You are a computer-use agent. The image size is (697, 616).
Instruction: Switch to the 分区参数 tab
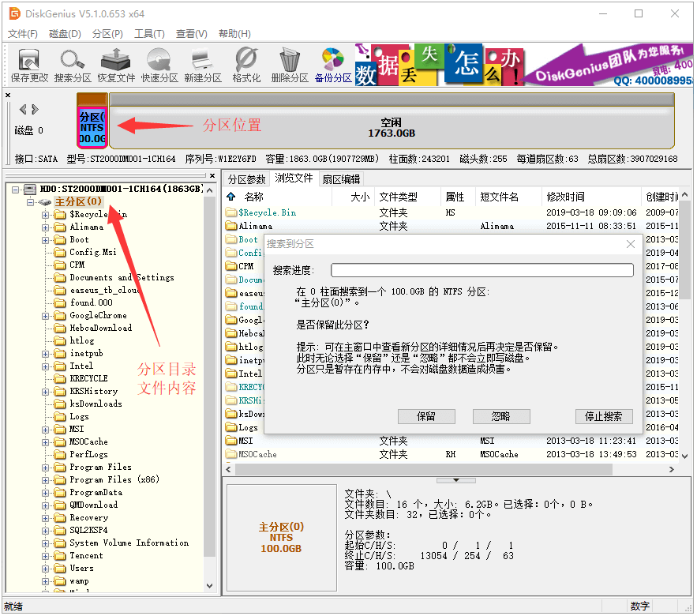[246, 178]
